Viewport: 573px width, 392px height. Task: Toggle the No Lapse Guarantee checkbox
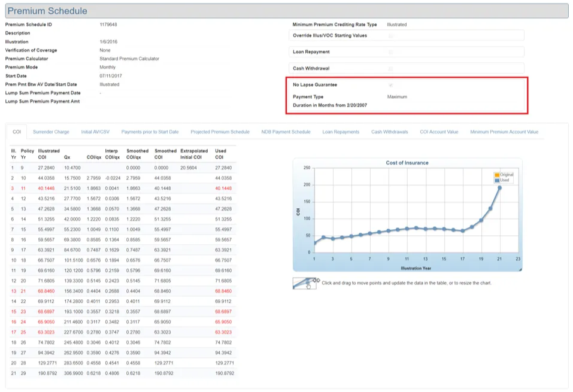click(x=391, y=85)
